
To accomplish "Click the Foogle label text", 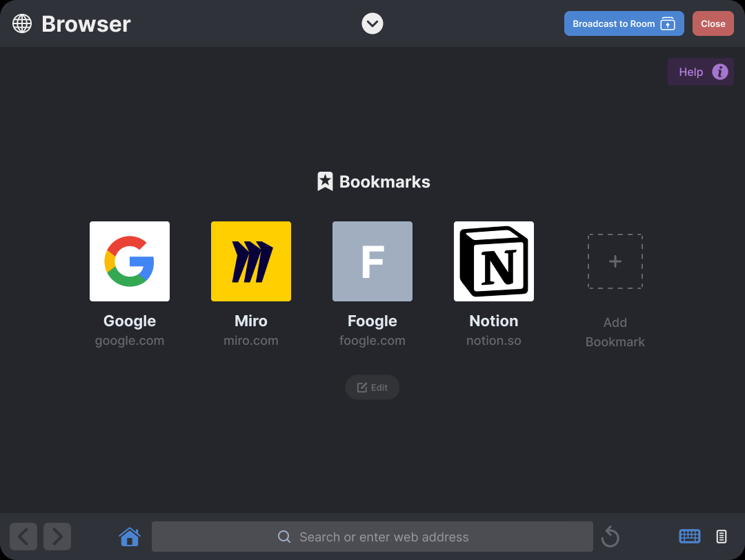I will (x=372, y=321).
